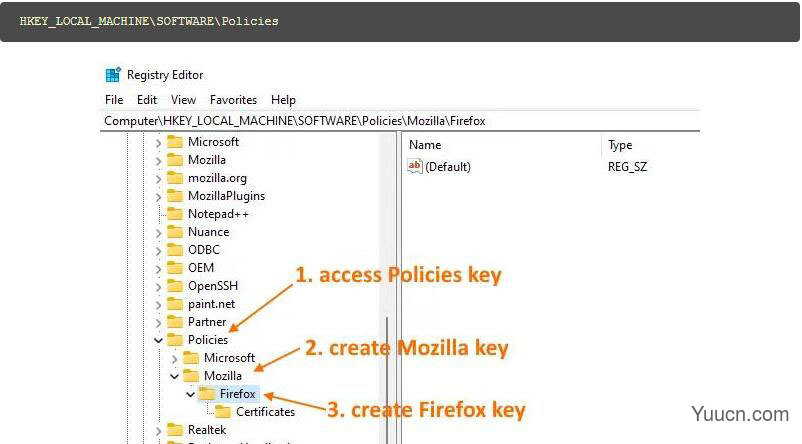Click the Notepad++ folder icon

175,214
